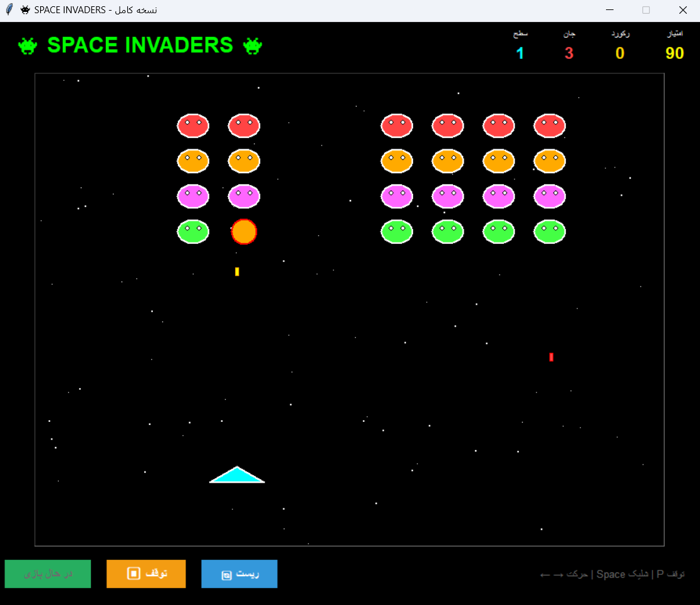Click the red invader in fourth column from right

tap(397, 125)
